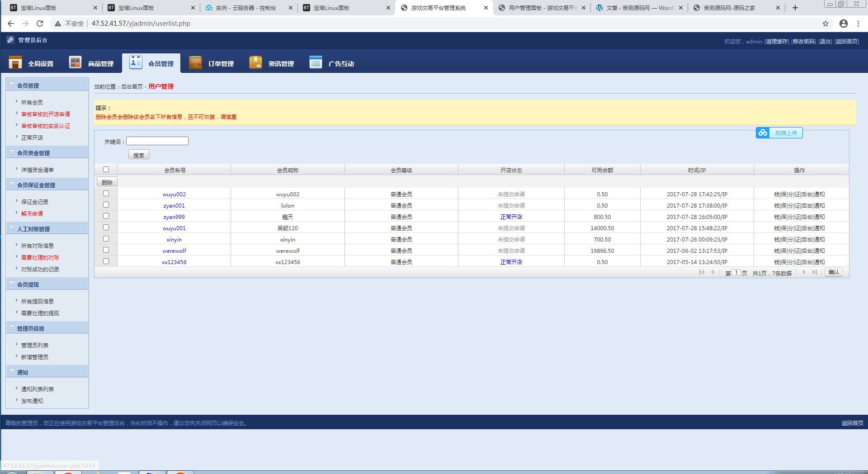This screenshot has height=474, width=868.
Task: Bookmark page with the star icon
Action: tap(826, 24)
